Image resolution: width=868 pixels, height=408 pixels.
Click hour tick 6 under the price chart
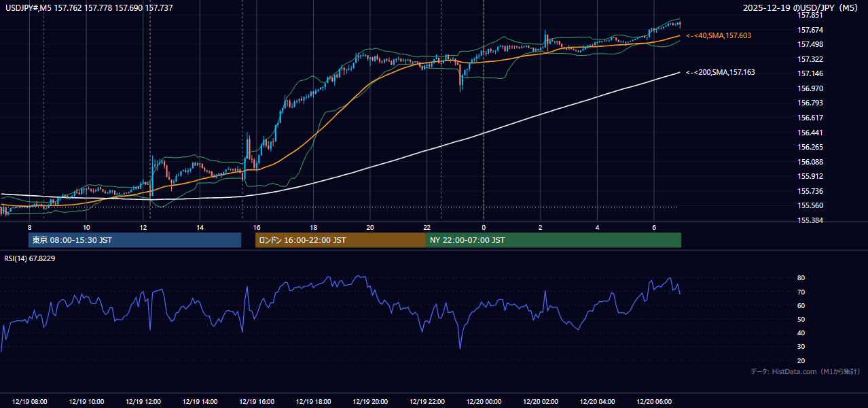pyautogui.click(x=654, y=227)
